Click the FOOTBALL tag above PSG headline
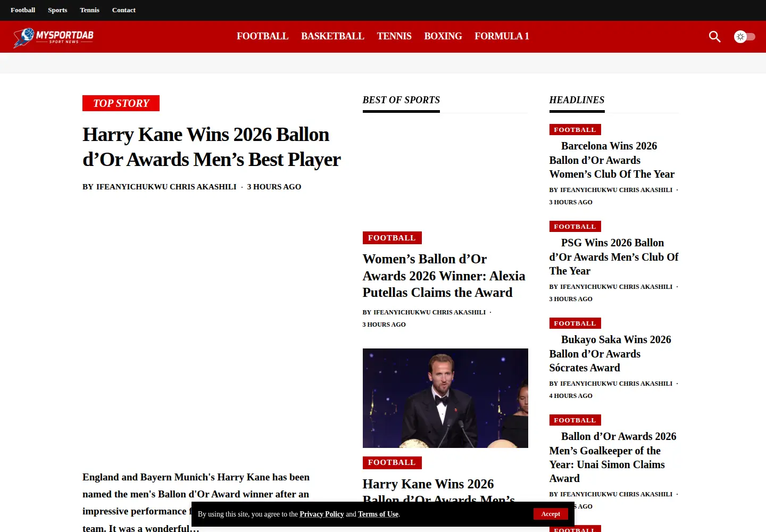This screenshot has height=532, width=766. pyautogui.click(x=575, y=227)
